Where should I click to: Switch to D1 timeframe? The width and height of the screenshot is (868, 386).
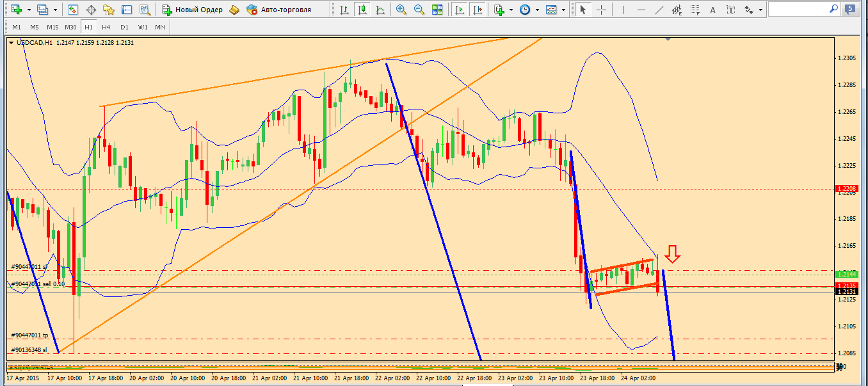124,27
